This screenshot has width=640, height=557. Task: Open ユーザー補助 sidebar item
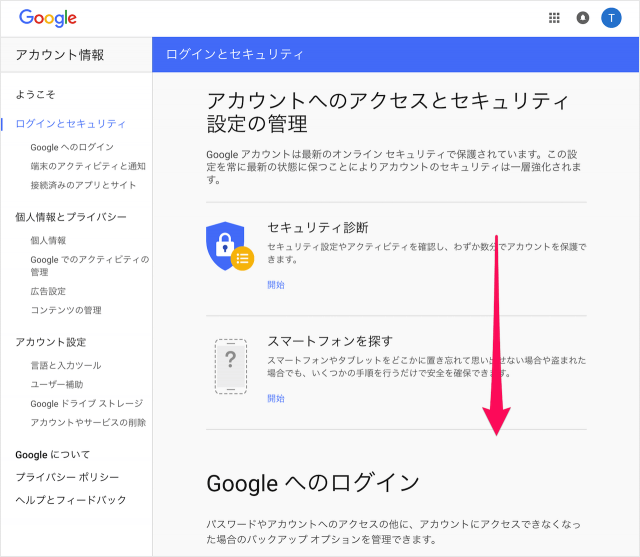tap(57, 384)
